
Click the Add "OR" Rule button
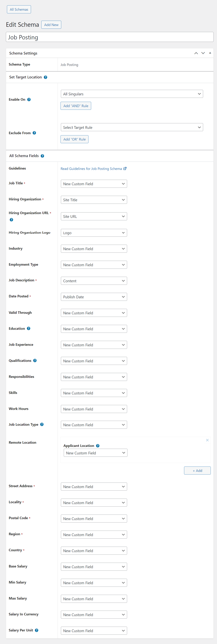coord(74,139)
